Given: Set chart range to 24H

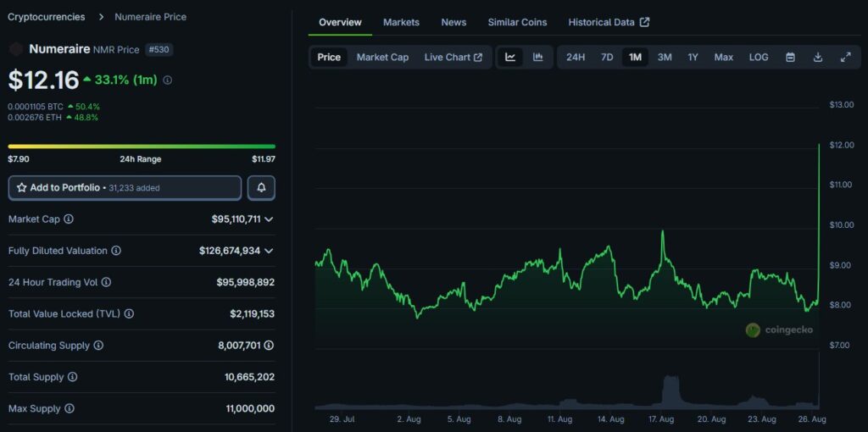Looking at the screenshot, I should pos(576,57).
